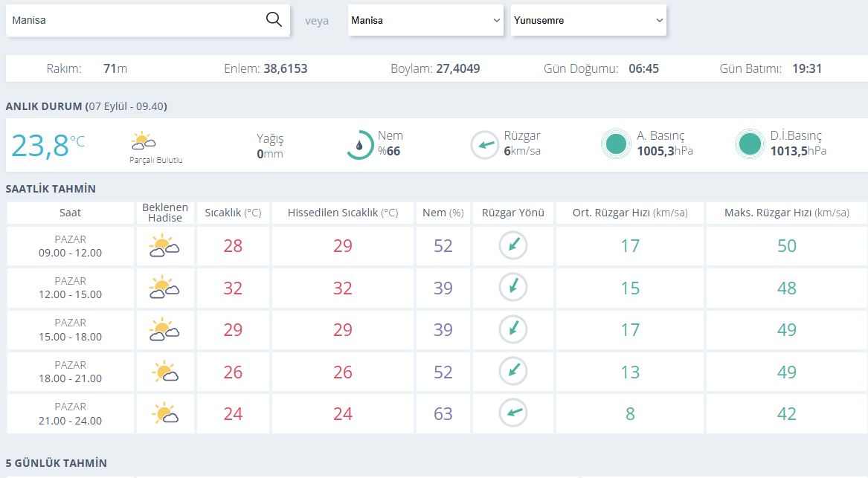Click the Nem %66 reading
The width and height of the screenshot is (868, 478).
[390, 143]
